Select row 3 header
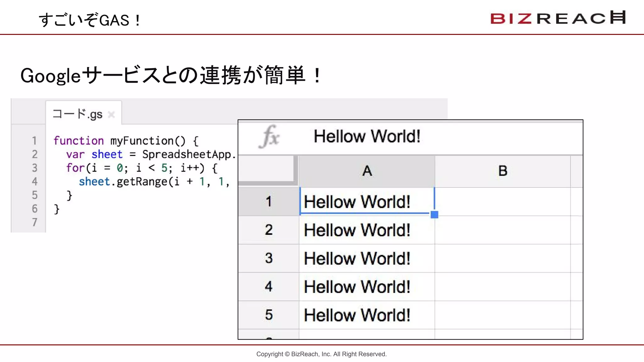Viewport: 644px width, 362px height. 269,258
